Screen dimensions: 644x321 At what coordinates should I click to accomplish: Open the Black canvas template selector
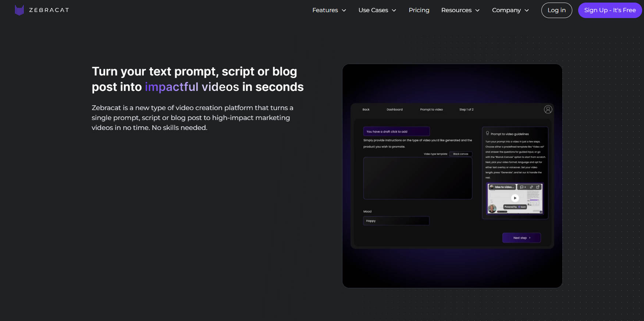[x=460, y=154]
